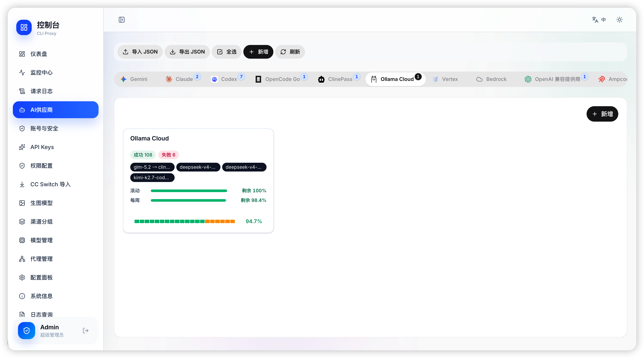644x358 pixels.
Task: Click 导入 JSON button
Action: pos(140,52)
